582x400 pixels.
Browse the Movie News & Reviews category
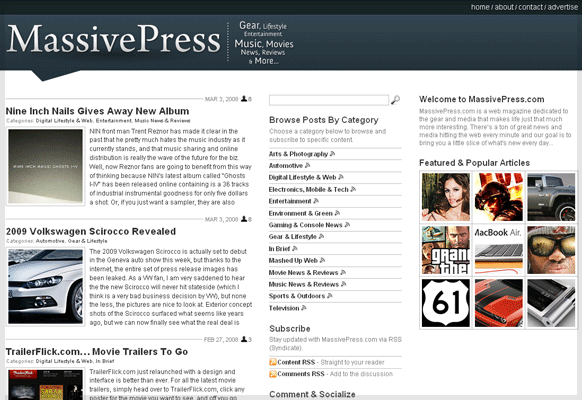click(x=304, y=273)
